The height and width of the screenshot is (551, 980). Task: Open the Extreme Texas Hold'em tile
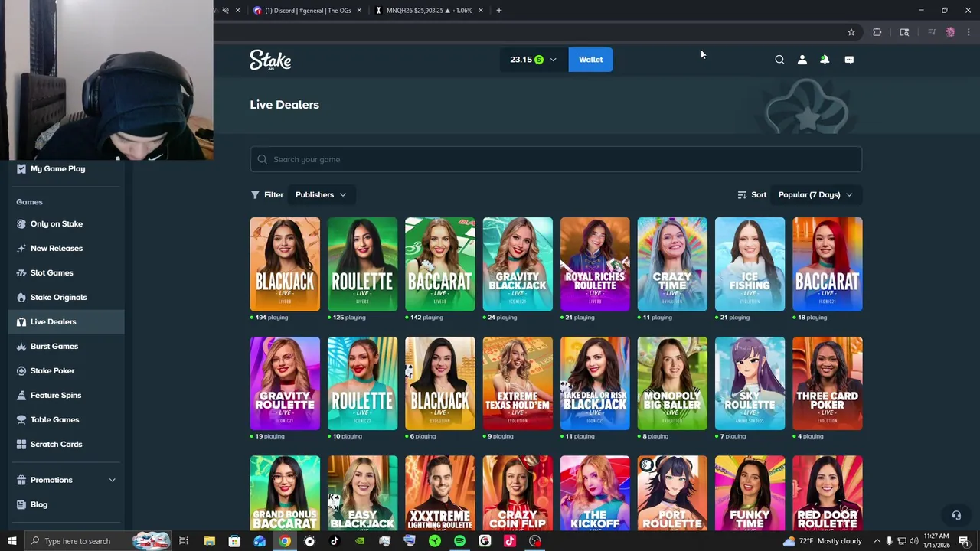(518, 383)
